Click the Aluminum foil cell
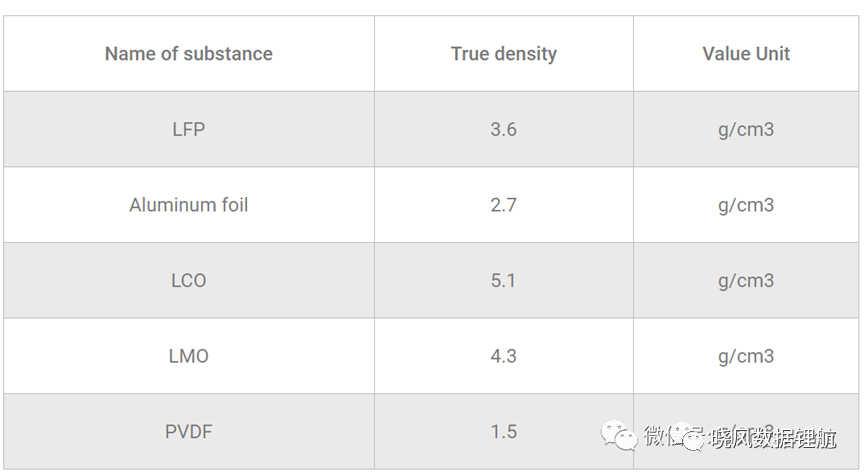This screenshot has height=476, width=864. click(x=188, y=205)
